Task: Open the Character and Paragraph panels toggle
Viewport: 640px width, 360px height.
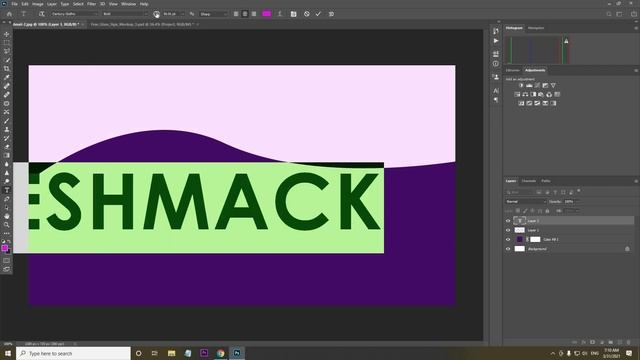Action: pyautogui.click(x=293, y=14)
